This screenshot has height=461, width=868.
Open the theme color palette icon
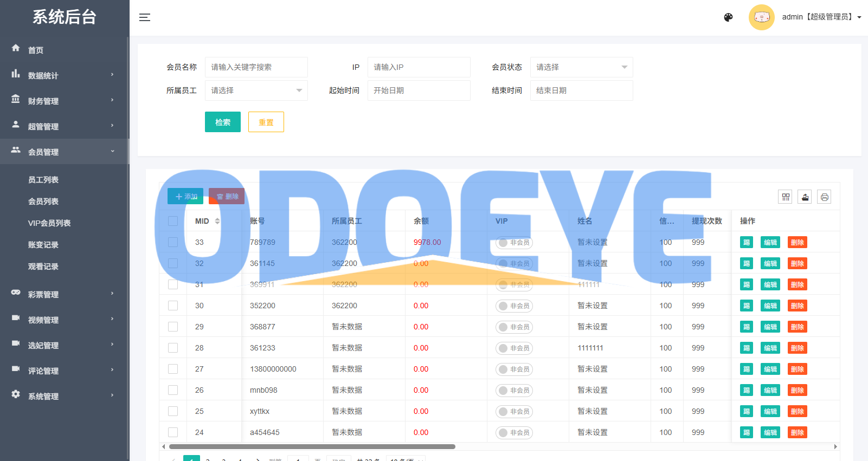728,17
